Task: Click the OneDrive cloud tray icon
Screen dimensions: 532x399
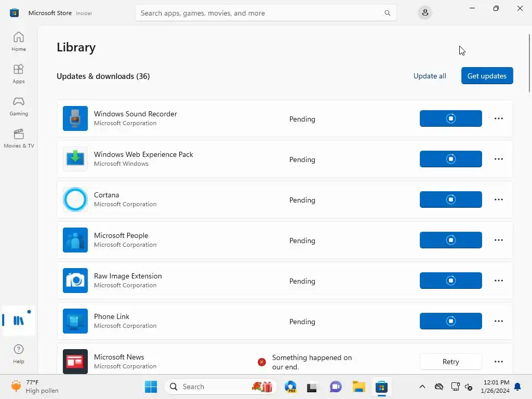Action: tap(438, 387)
